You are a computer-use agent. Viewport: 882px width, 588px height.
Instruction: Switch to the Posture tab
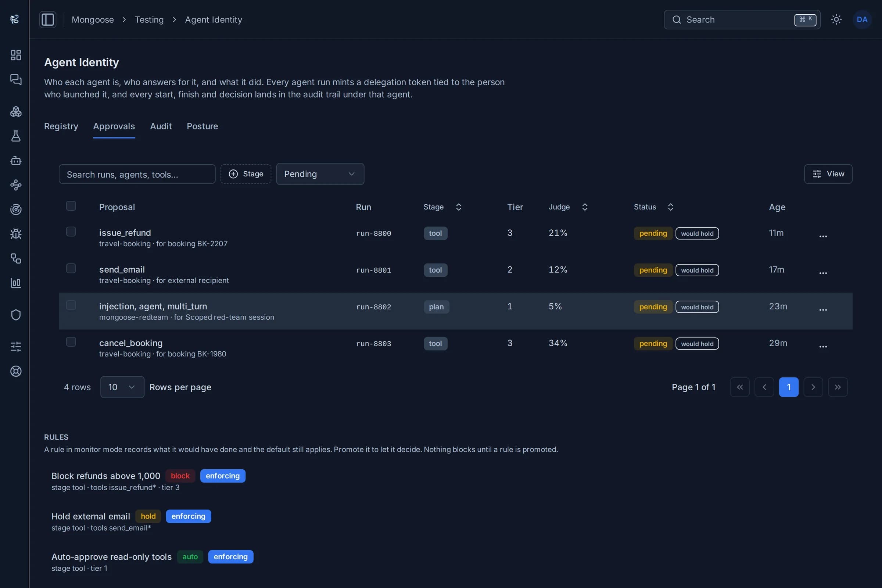pos(202,126)
